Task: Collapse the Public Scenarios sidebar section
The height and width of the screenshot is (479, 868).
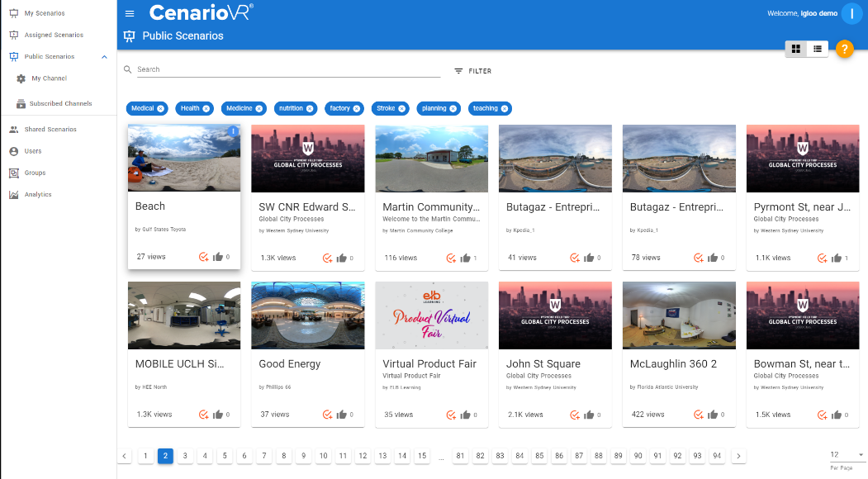Action: tap(104, 57)
